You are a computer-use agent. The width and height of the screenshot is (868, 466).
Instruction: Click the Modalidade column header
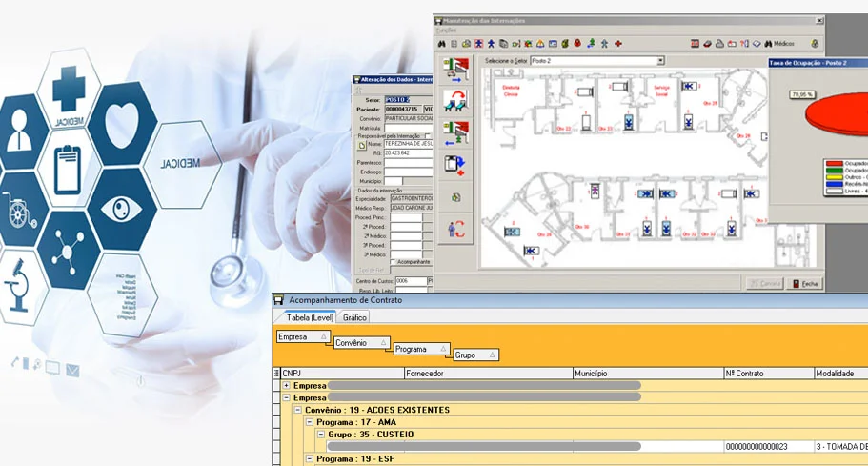(841, 374)
